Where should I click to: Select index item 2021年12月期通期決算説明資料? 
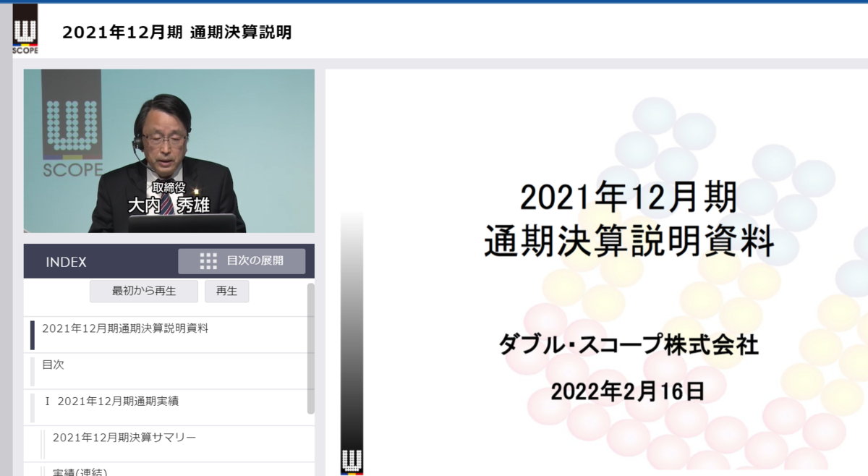click(x=169, y=335)
